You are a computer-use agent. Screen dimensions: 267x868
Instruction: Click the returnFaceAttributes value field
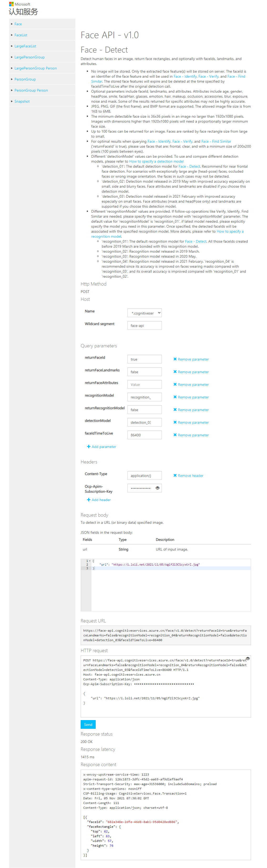[145, 385]
